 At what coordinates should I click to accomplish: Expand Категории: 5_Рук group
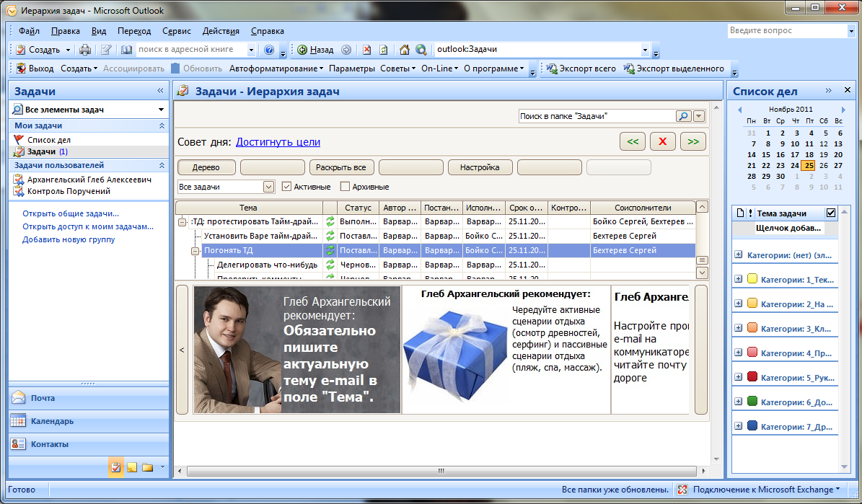(x=739, y=378)
